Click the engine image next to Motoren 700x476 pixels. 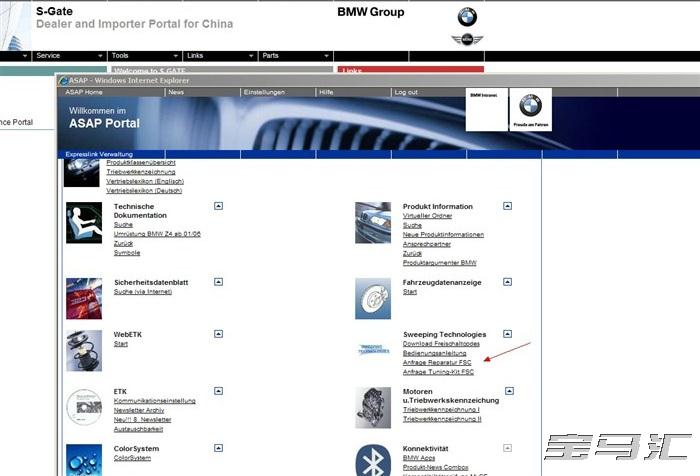coord(373,408)
